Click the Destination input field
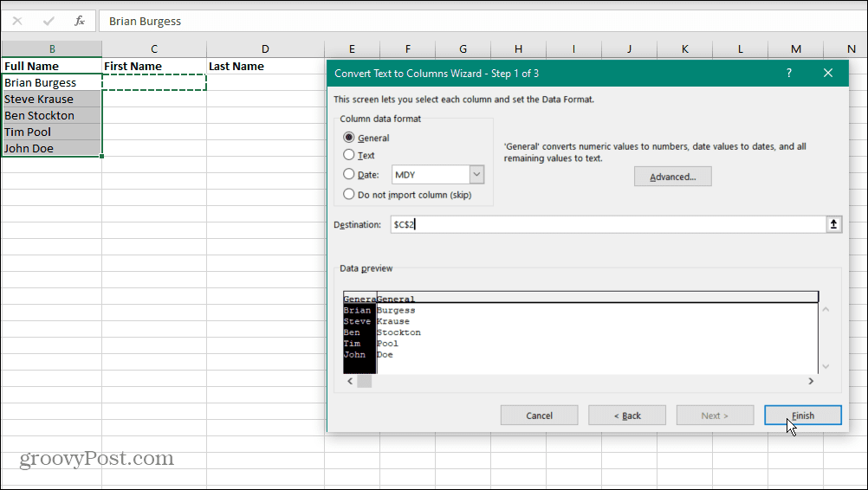The image size is (868, 490). pos(606,224)
